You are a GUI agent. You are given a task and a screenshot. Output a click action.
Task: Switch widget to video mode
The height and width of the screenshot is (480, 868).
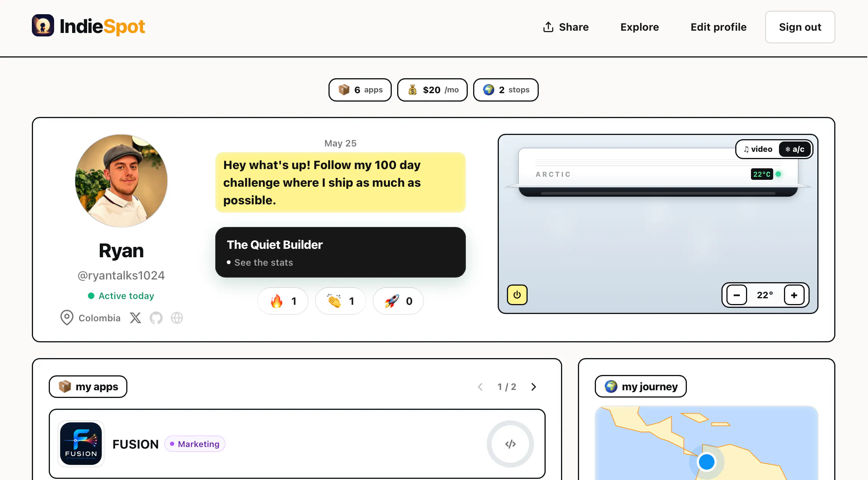(x=758, y=149)
